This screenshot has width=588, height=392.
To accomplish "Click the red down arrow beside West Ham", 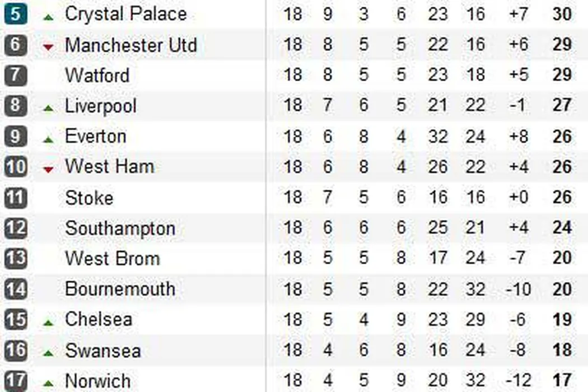I will [x=49, y=169].
